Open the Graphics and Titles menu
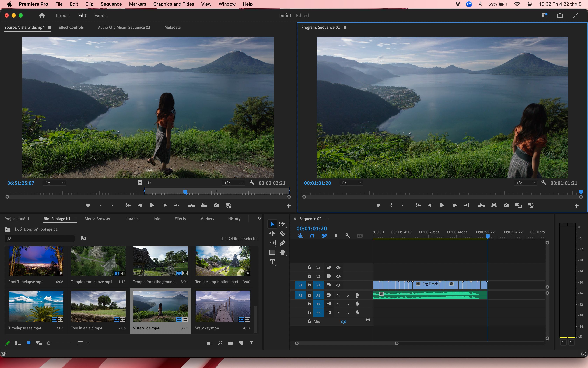Screen dimensions: 588x368 coord(173,4)
